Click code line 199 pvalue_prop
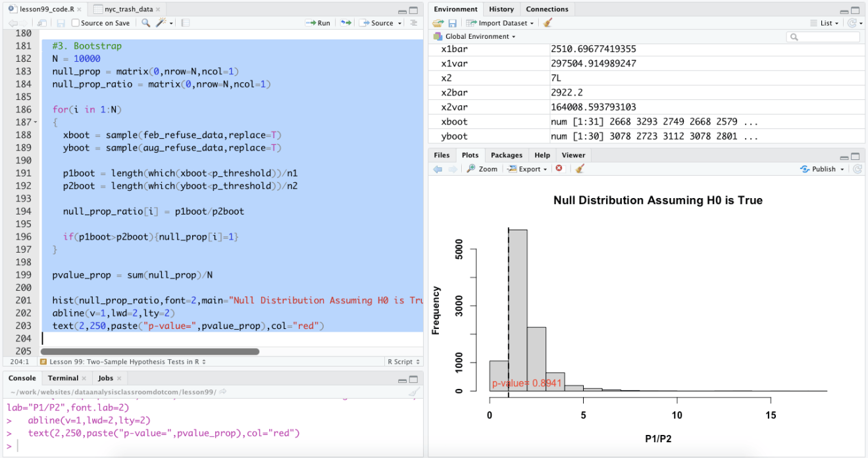 [x=132, y=275]
